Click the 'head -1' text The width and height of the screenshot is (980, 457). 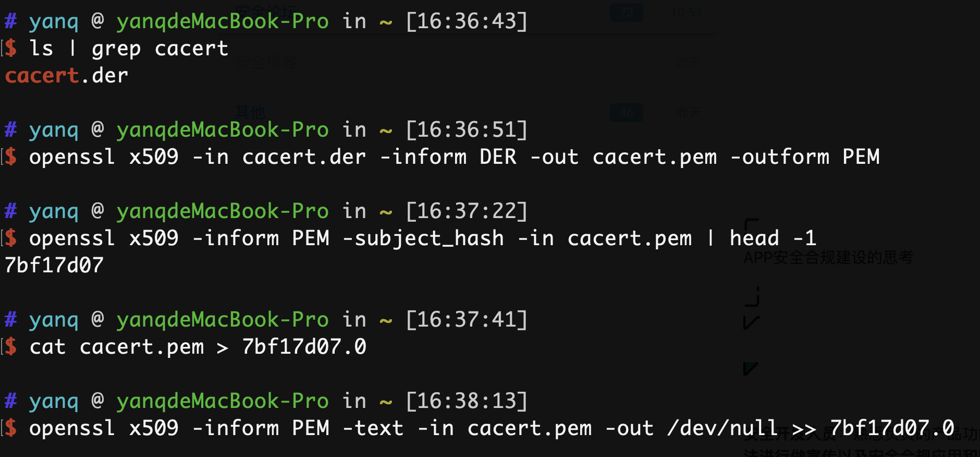(773, 238)
